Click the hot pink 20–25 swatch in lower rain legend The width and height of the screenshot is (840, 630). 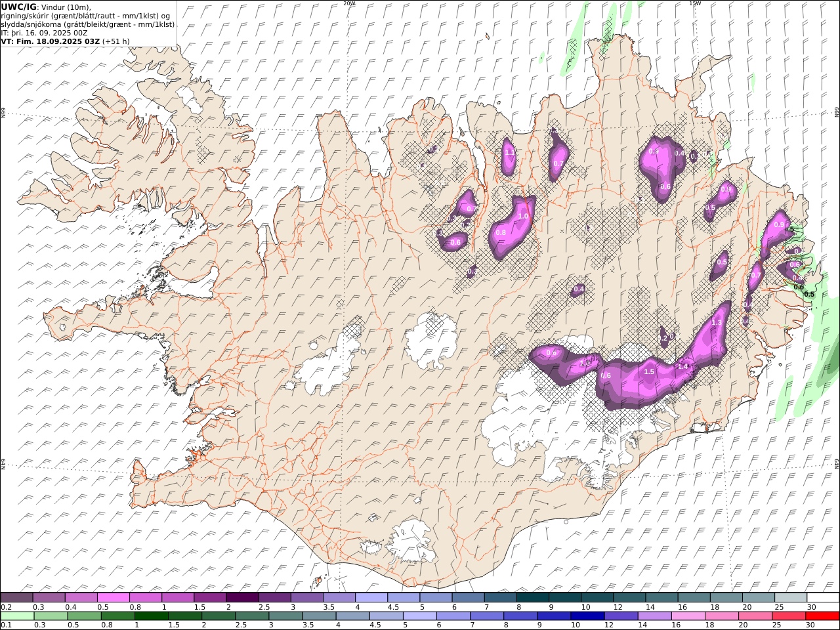pyautogui.click(x=755, y=616)
